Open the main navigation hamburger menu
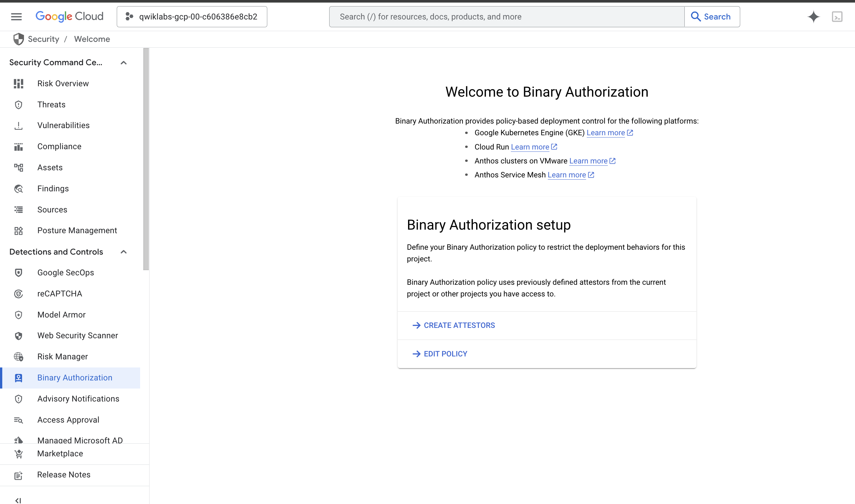The image size is (855, 504). click(16, 17)
